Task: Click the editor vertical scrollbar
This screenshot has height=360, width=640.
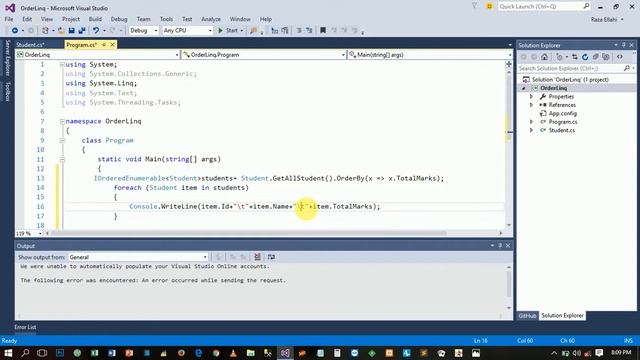Action: point(509,148)
